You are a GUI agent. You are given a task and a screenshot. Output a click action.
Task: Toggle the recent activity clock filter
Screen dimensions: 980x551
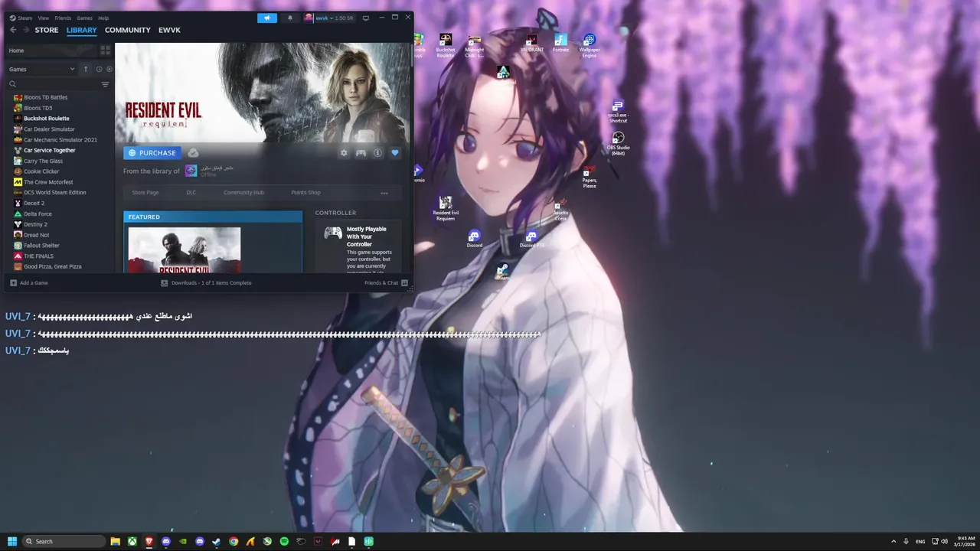coord(99,69)
